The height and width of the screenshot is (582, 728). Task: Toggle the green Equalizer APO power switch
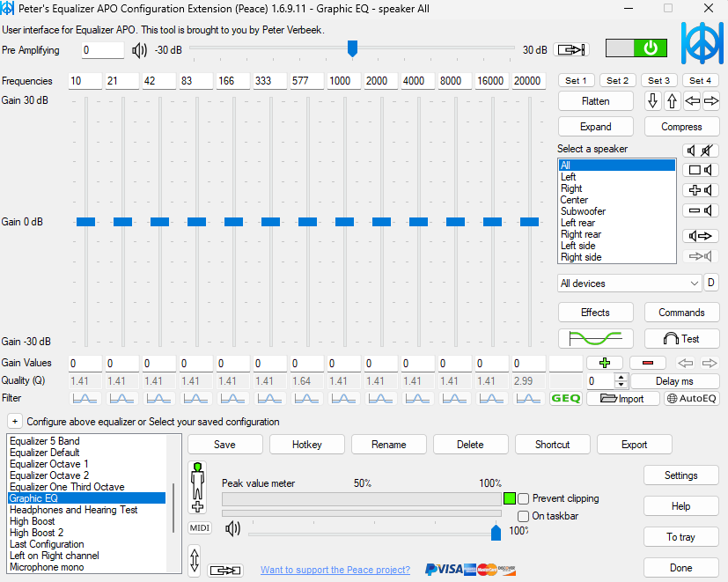(636, 48)
